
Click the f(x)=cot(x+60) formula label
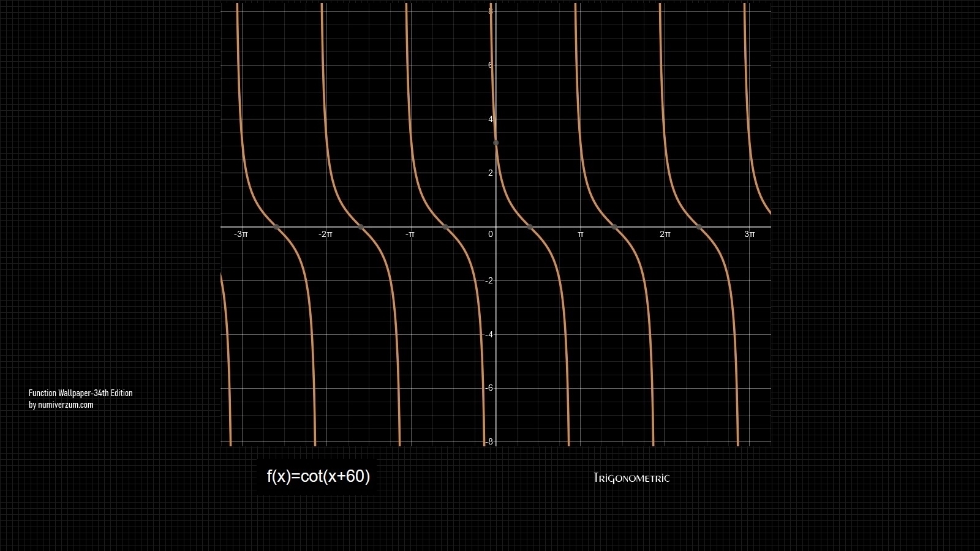318,476
